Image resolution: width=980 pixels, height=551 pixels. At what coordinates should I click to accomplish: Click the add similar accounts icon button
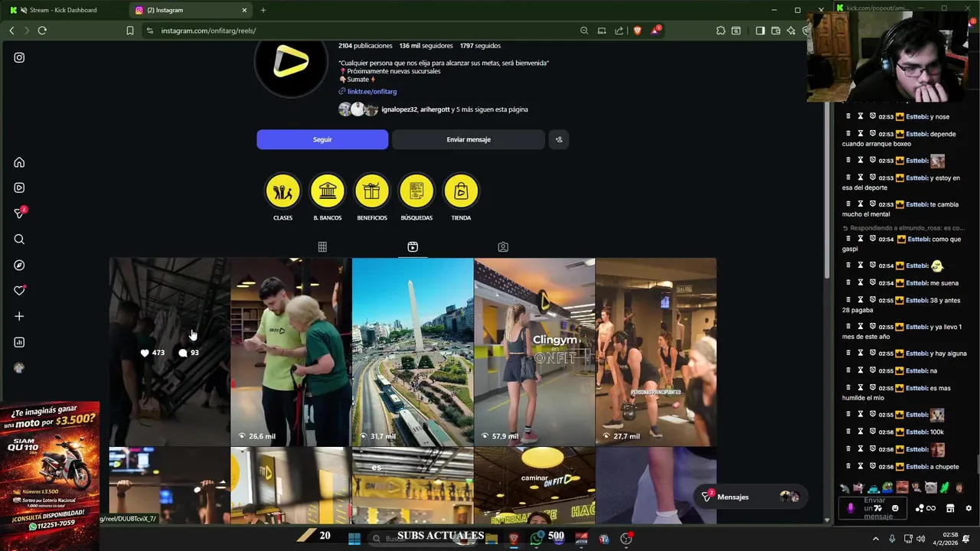tap(559, 139)
